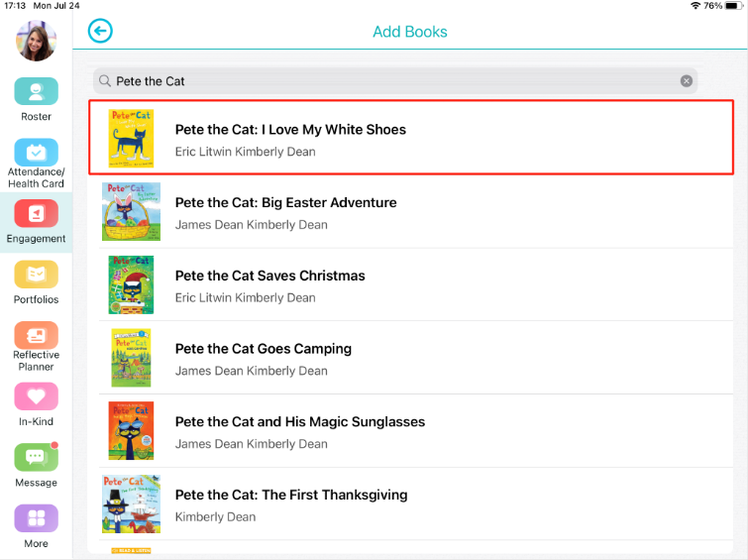Select Pete the Cat: I Love My White Shoes
The image size is (748, 560).
pyautogui.click(x=411, y=138)
